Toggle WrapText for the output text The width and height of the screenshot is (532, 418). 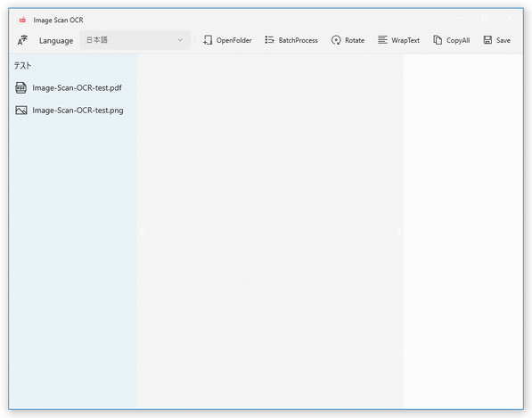pyautogui.click(x=398, y=40)
